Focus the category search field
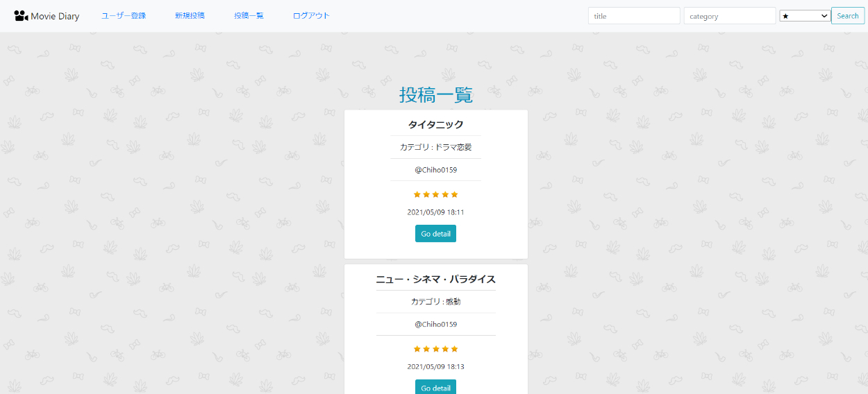 tap(729, 16)
